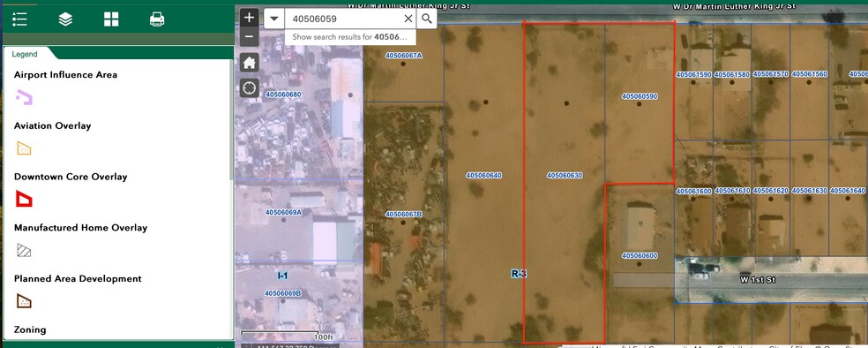Click parcel label 405061560
This screenshot has height=348, width=868.
(809, 73)
